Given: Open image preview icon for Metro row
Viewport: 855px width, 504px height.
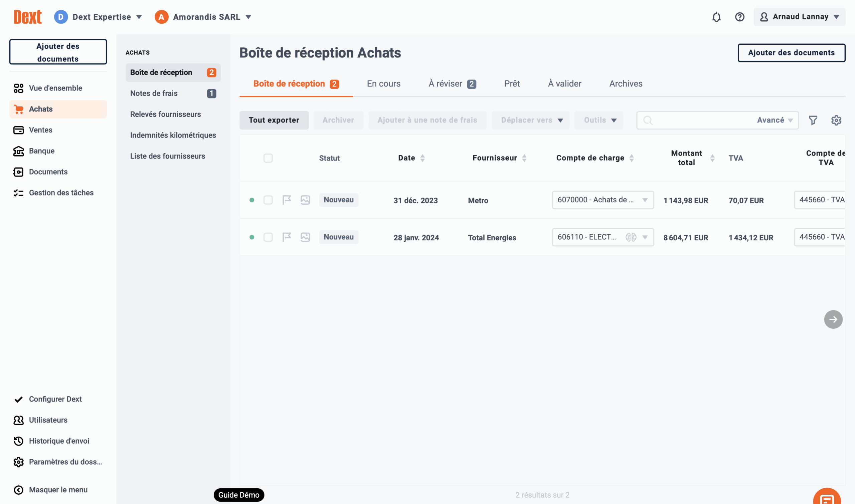Looking at the screenshot, I should coord(305,200).
